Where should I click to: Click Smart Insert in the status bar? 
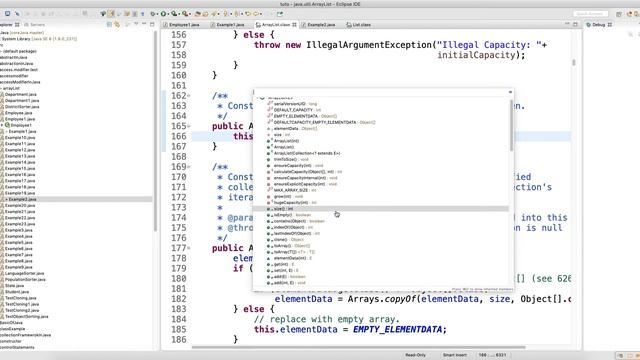455,355
